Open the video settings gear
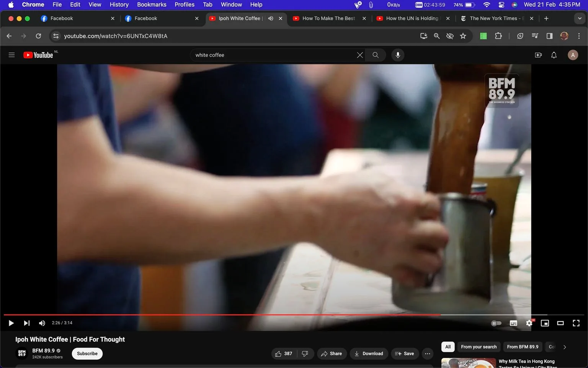 tap(529, 323)
